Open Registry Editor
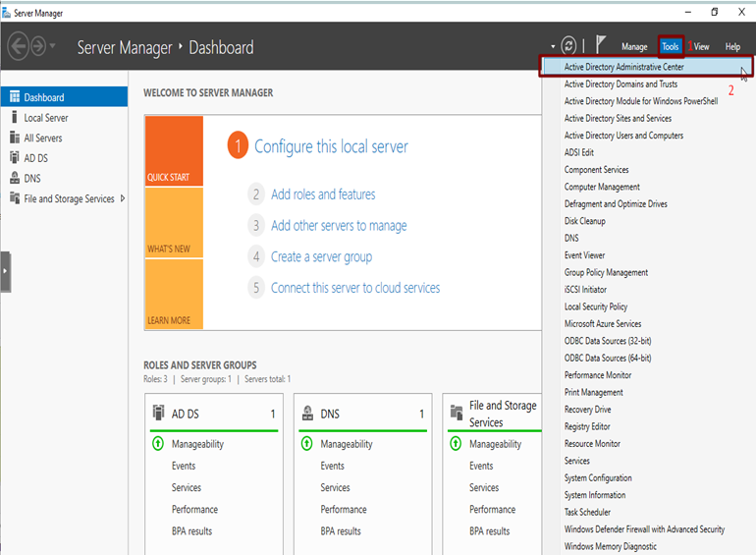This screenshot has height=555, width=756. coord(587,426)
